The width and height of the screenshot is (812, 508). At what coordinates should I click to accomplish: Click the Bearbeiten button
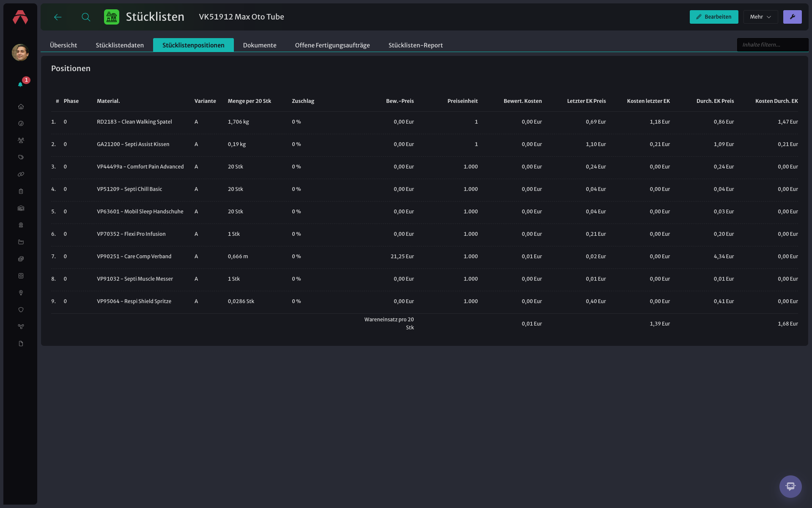714,17
